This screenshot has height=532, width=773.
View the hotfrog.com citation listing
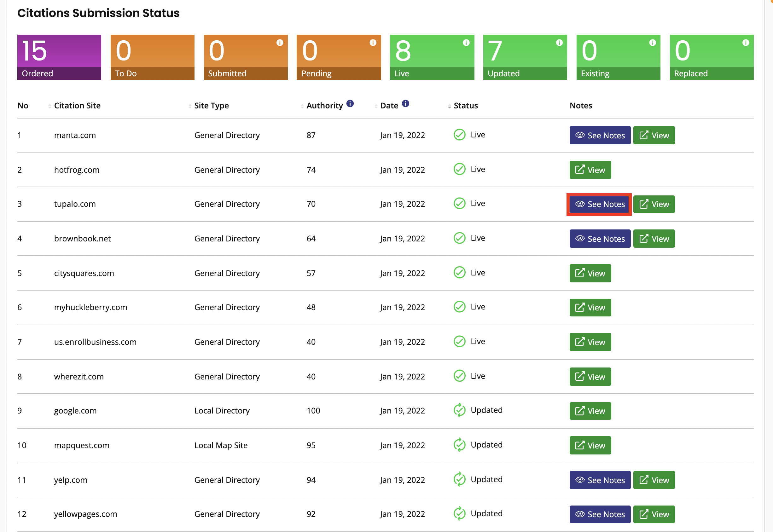click(590, 170)
